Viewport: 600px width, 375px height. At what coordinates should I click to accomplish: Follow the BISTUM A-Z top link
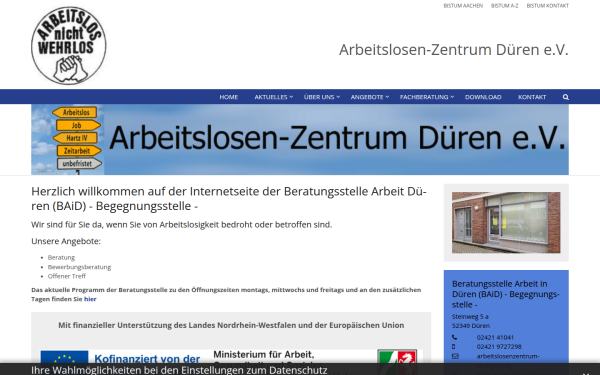[505, 6]
